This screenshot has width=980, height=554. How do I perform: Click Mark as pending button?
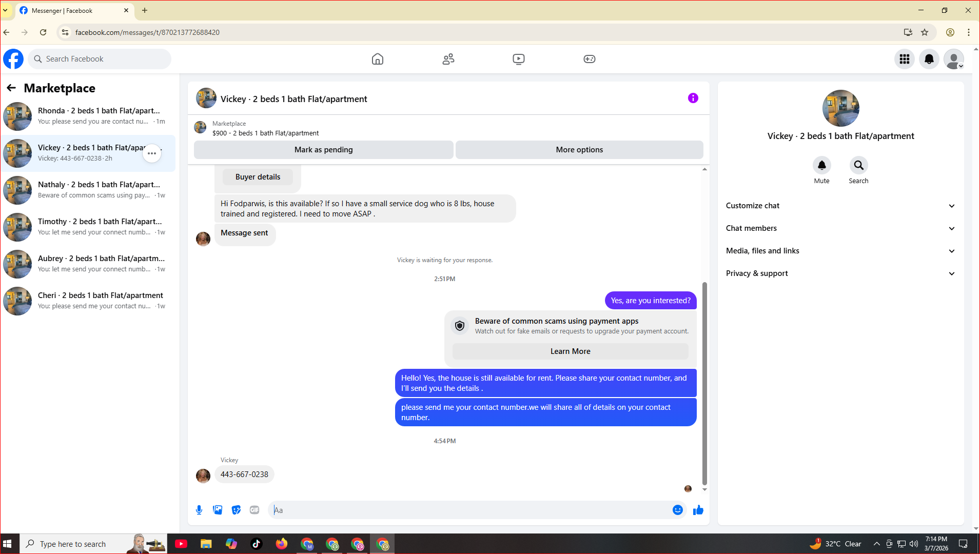(324, 150)
